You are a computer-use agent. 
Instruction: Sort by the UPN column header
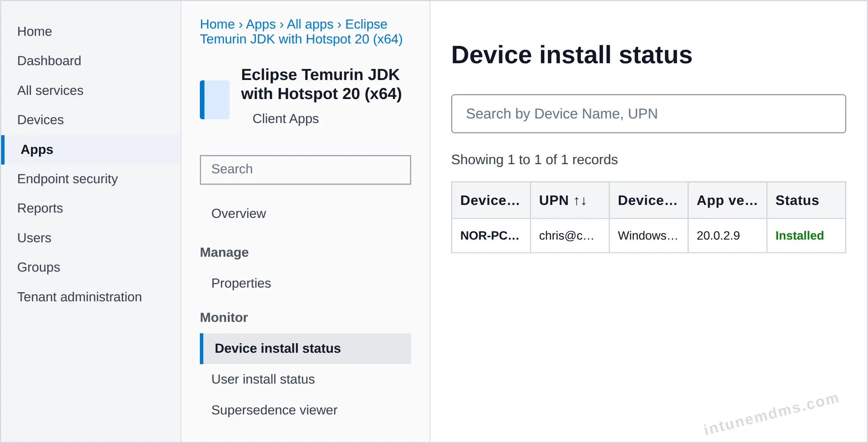pyautogui.click(x=570, y=200)
